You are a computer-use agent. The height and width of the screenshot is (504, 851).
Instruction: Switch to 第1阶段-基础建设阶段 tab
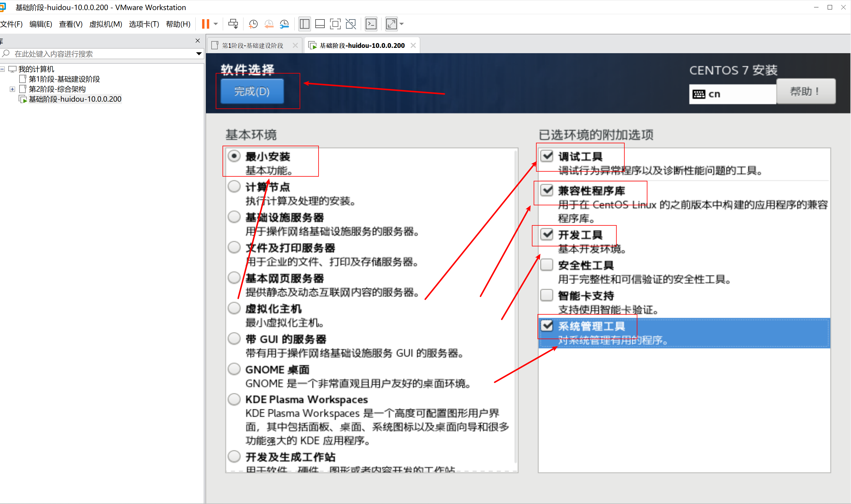(252, 45)
